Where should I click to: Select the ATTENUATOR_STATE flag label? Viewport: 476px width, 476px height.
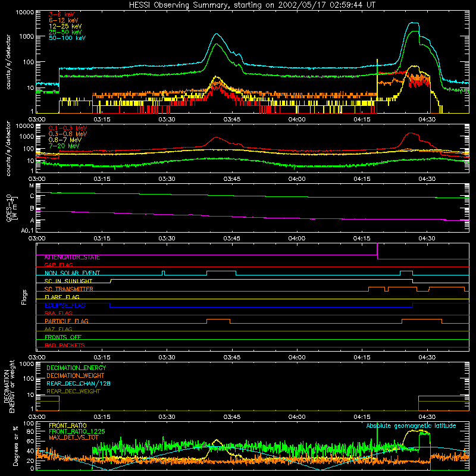(x=72, y=258)
